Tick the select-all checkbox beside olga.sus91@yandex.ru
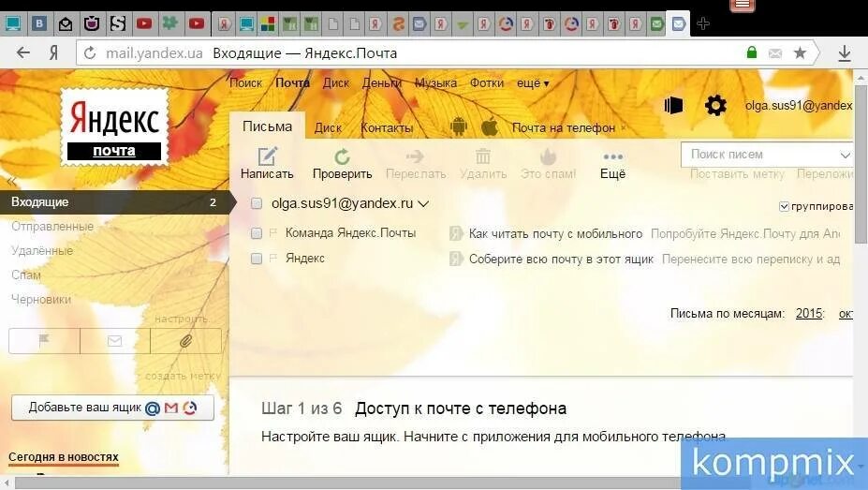 (x=257, y=203)
